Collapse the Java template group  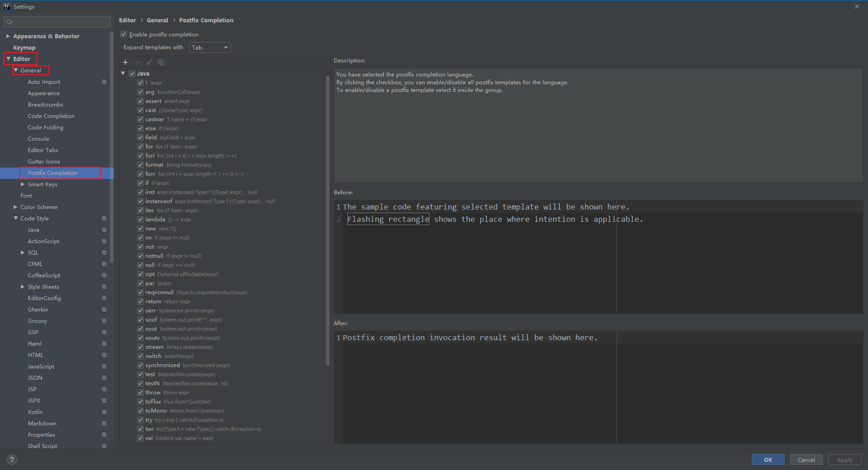pyautogui.click(x=123, y=73)
